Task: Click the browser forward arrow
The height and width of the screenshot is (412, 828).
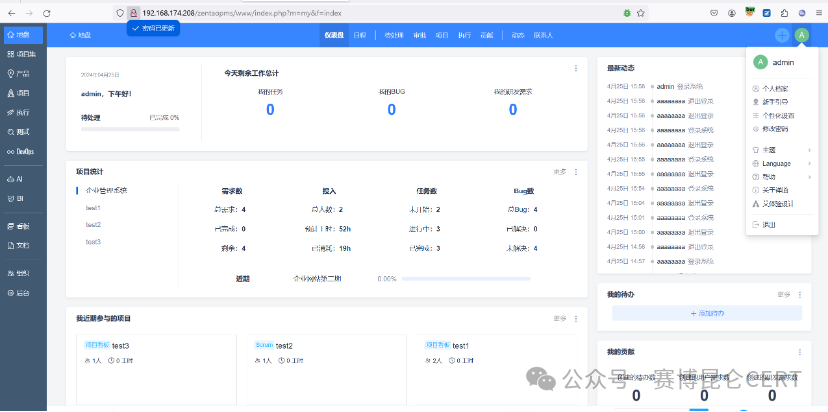Action: [x=29, y=13]
